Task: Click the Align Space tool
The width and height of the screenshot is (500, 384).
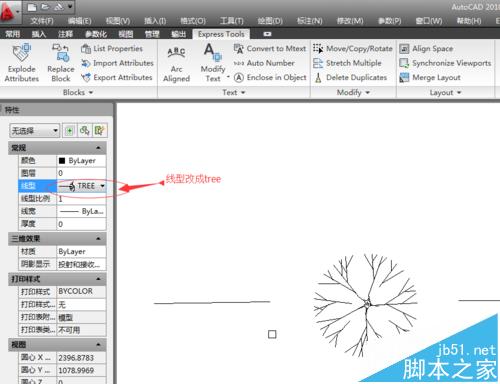Action: tap(426, 49)
